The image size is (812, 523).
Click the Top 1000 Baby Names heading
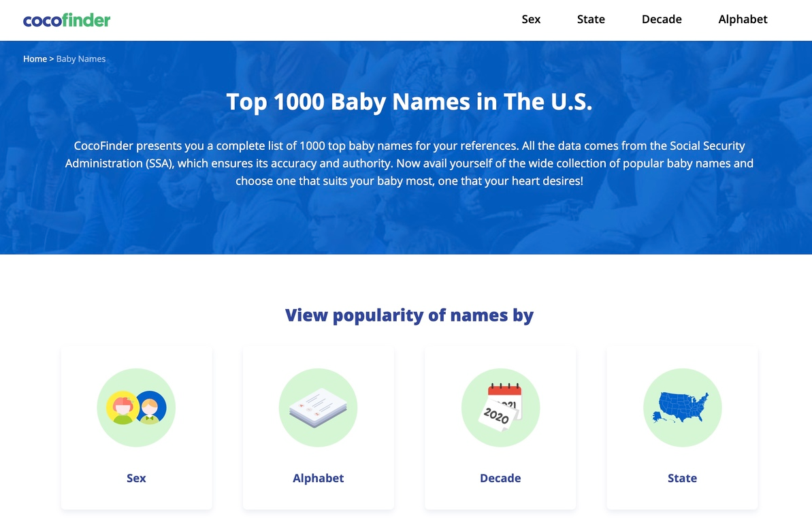coord(409,101)
